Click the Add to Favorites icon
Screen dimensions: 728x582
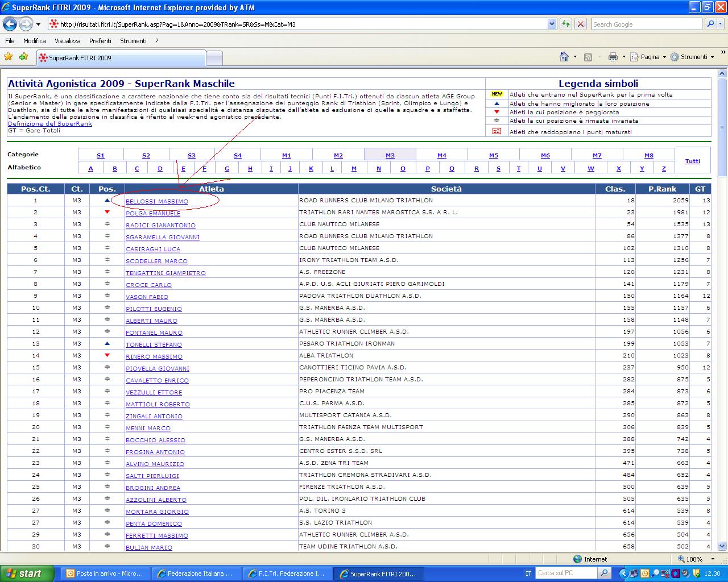23,56
